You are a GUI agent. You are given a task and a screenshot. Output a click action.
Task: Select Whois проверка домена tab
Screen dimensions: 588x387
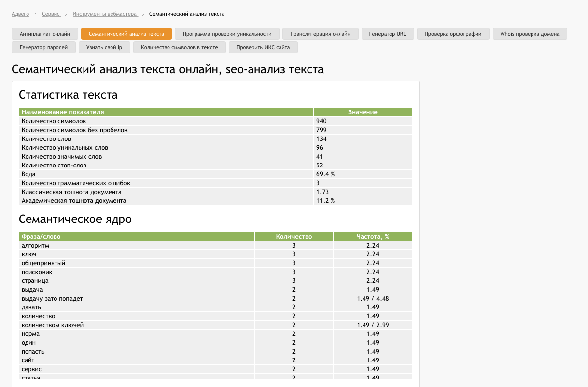point(530,34)
